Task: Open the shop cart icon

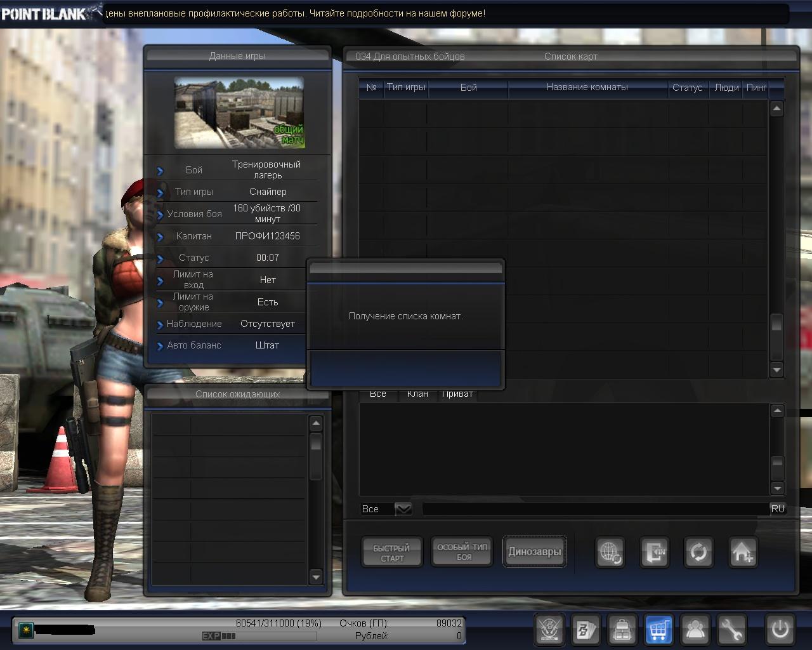Action: point(659,630)
